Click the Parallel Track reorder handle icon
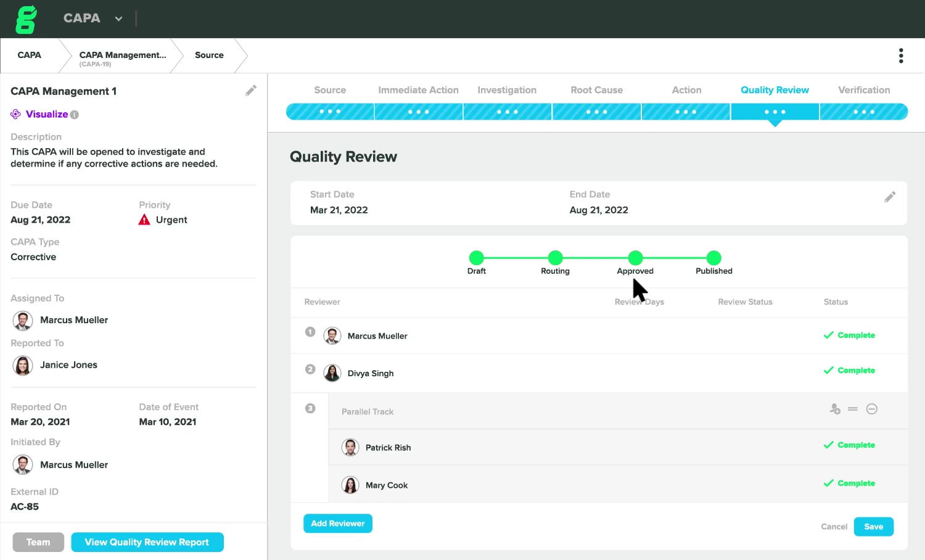 coord(853,409)
